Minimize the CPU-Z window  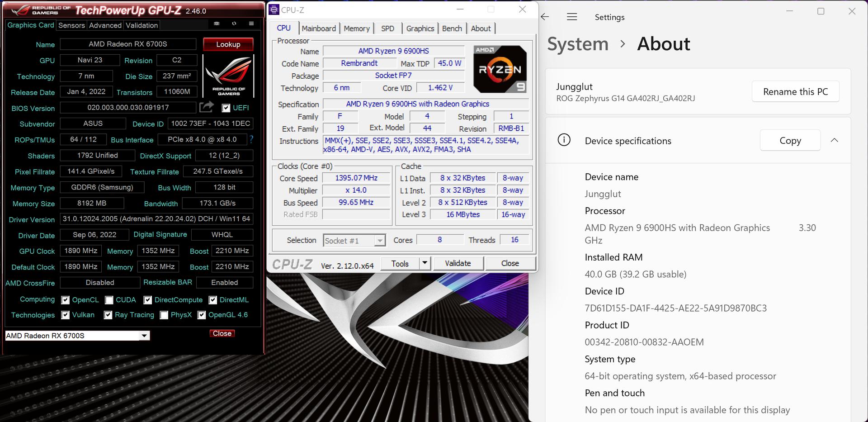pyautogui.click(x=460, y=9)
